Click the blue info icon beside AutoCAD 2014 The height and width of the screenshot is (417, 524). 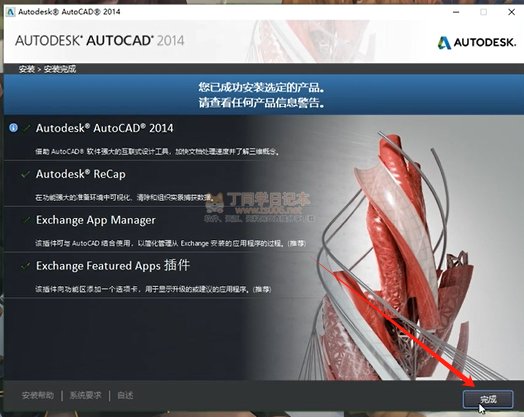point(13,127)
